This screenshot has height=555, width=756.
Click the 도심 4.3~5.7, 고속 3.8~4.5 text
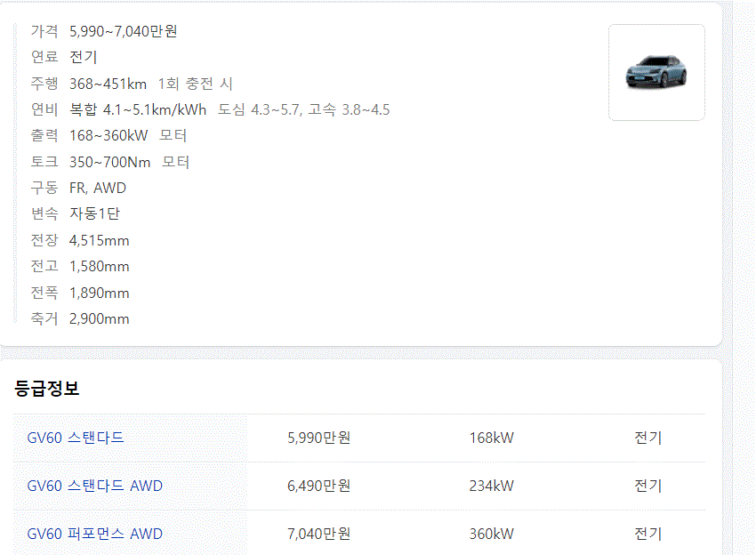click(x=304, y=110)
